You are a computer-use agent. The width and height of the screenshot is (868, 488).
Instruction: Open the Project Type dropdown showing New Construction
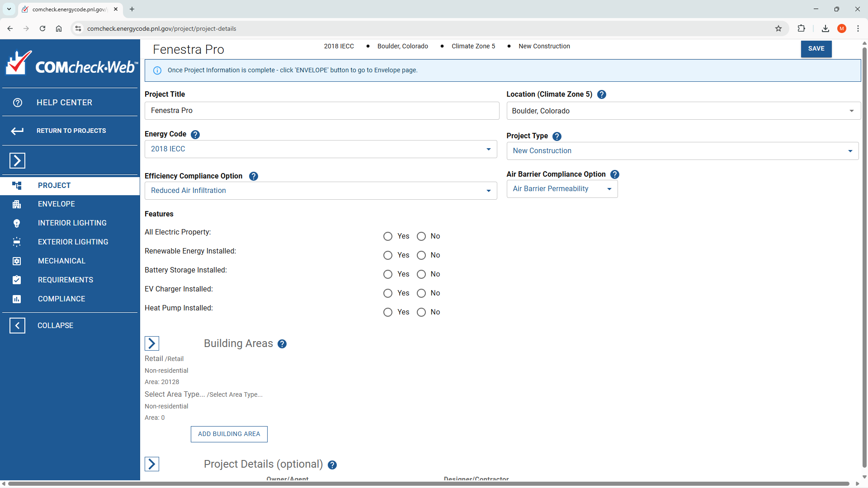click(682, 151)
